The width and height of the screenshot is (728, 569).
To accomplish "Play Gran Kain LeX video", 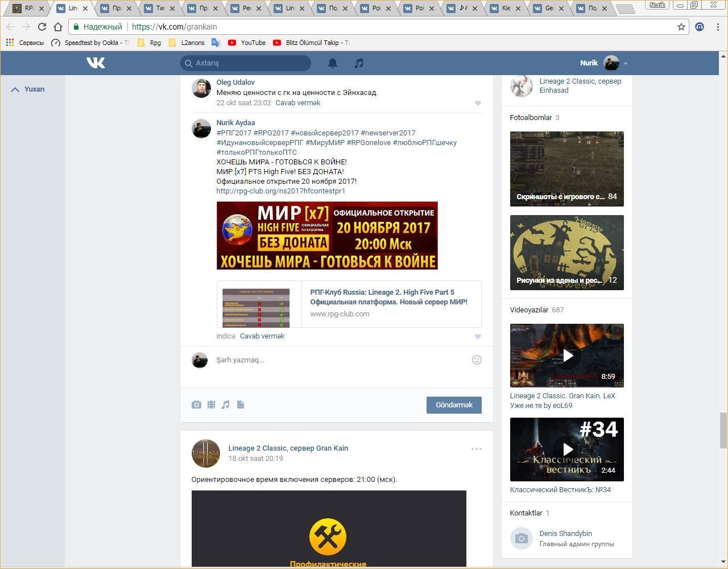I will [566, 356].
